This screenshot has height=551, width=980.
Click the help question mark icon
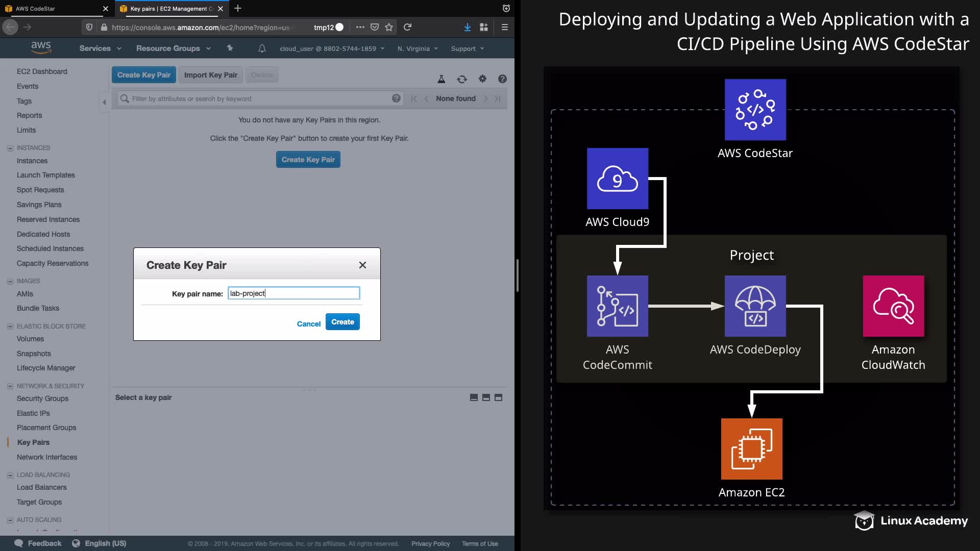click(x=502, y=79)
